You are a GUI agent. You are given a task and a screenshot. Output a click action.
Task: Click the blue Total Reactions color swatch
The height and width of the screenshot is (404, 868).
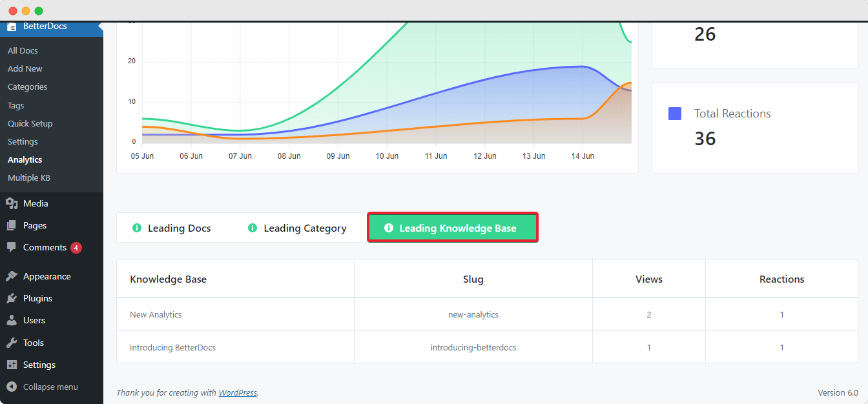(x=674, y=113)
